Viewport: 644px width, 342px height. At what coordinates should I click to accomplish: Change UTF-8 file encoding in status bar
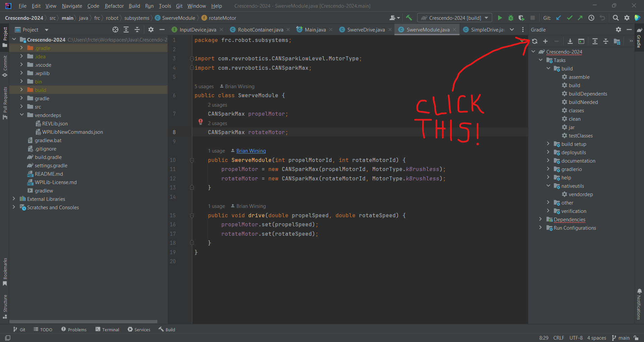pyautogui.click(x=576, y=338)
